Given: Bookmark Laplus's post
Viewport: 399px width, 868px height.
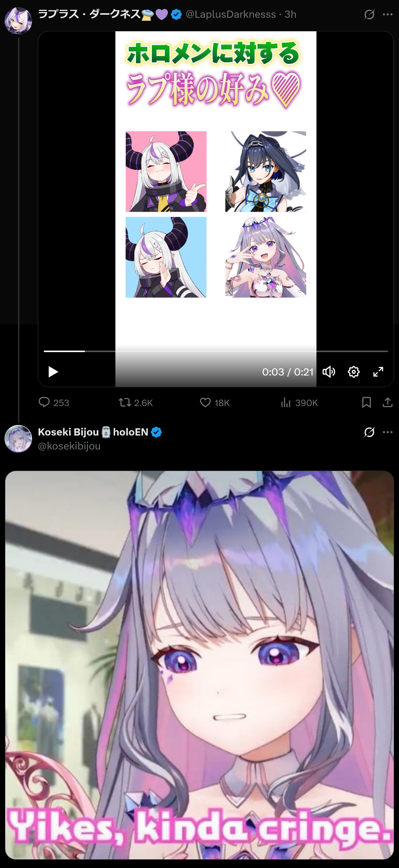Looking at the screenshot, I should tap(367, 403).
